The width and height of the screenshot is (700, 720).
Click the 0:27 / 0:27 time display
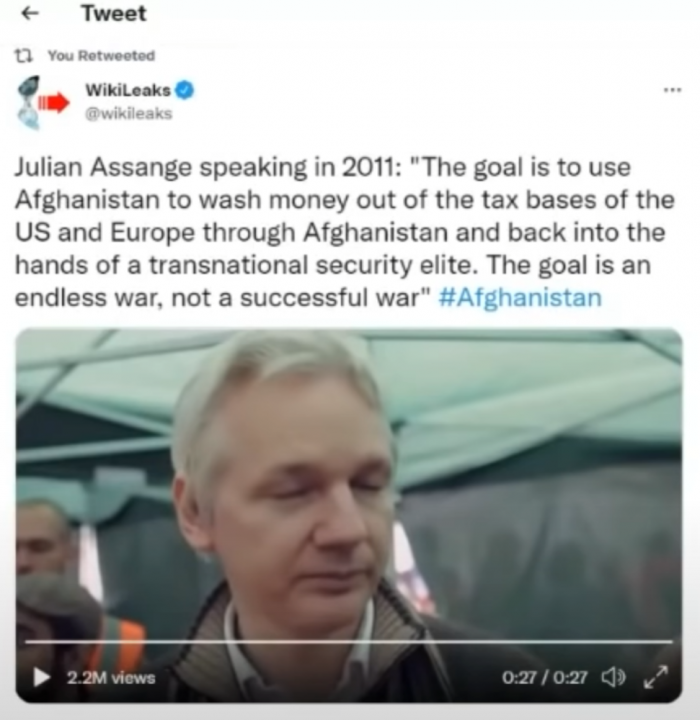click(544, 677)
